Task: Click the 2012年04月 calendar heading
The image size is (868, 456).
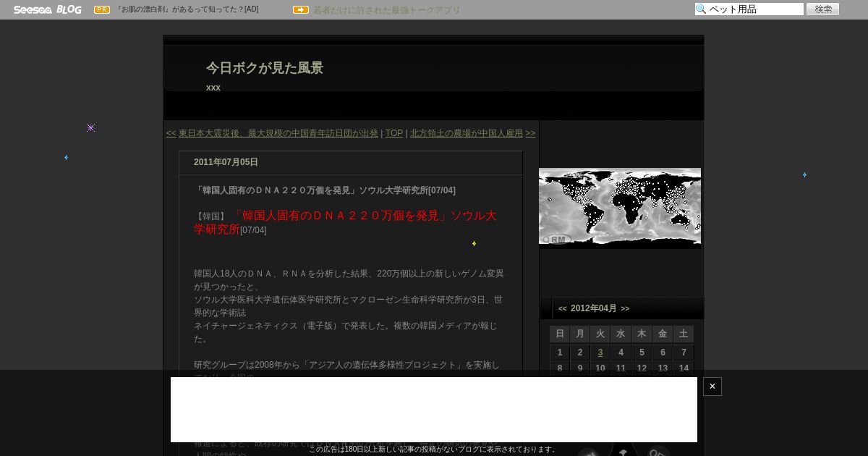Action: click(x=594, y=308)
